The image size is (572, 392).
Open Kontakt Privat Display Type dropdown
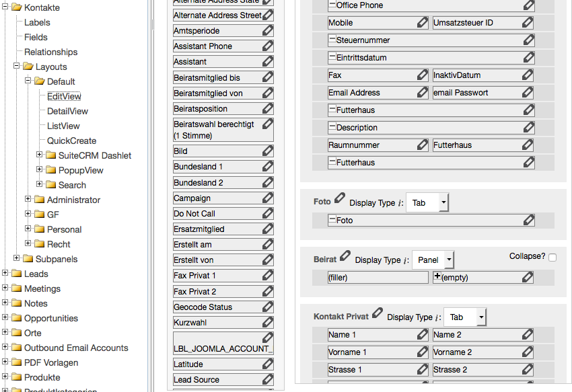coord(465,317)
